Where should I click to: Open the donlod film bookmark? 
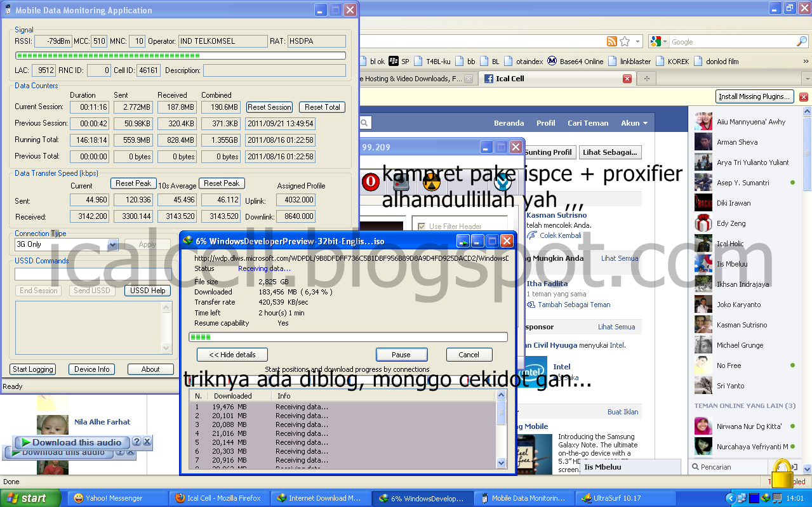tap(716, 62)
